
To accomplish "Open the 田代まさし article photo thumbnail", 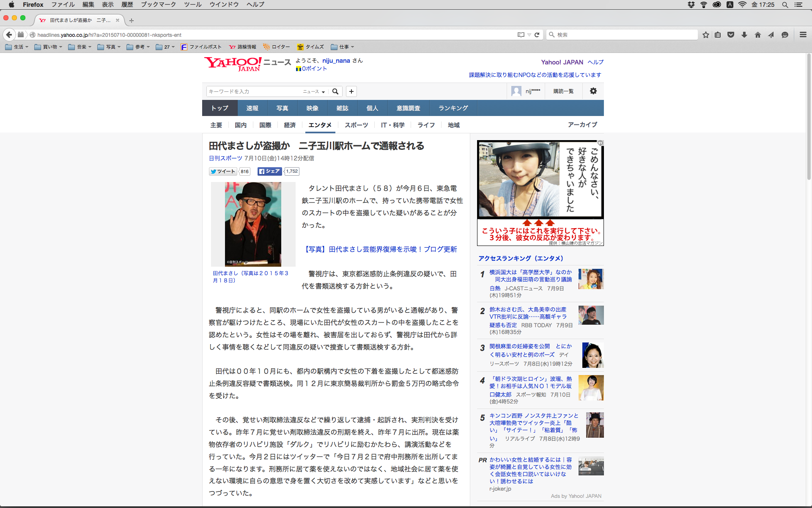I will (253, 224).
